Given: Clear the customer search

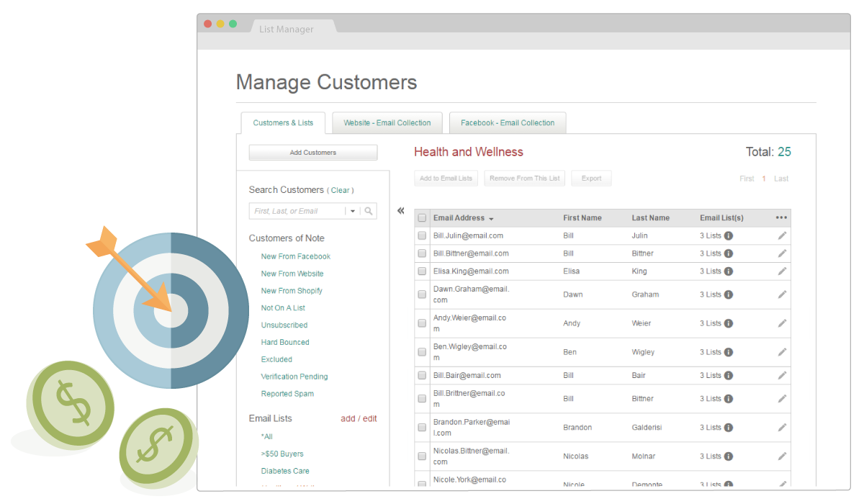Looking at the screenshot, I should coord(341,191).
